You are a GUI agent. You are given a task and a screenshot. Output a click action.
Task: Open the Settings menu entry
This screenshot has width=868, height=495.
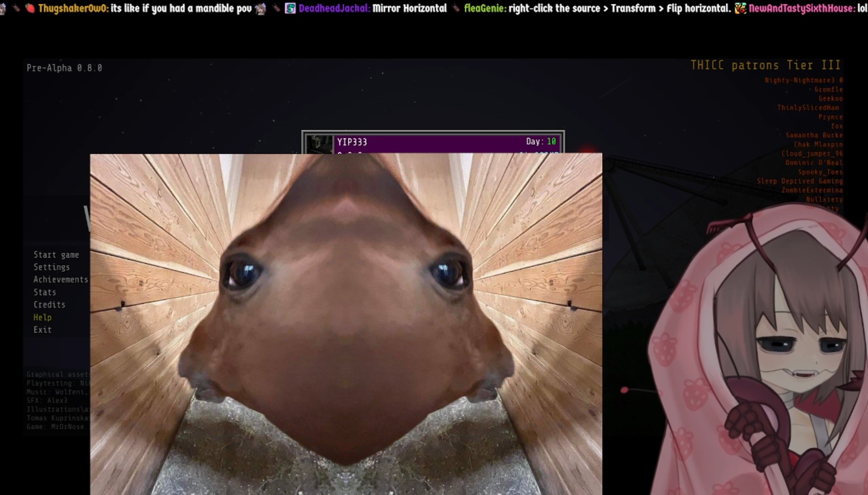pyautogui.click(x=51, y=267)
